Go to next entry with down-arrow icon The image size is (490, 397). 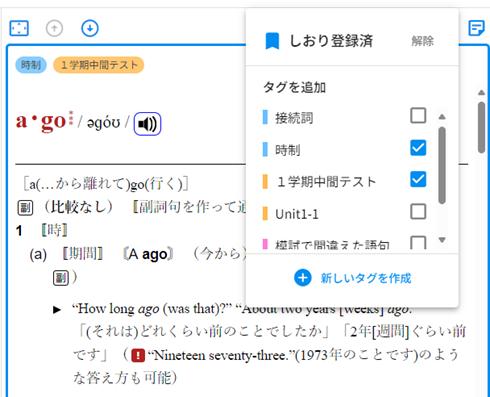click(x=90, y=28)
